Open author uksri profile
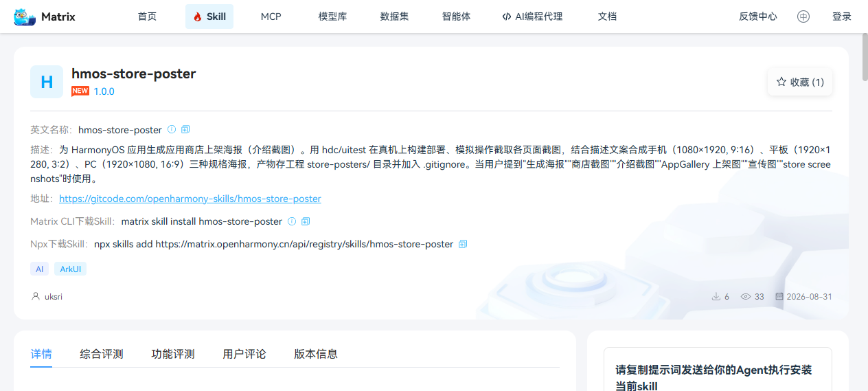 tap(54, 297)
